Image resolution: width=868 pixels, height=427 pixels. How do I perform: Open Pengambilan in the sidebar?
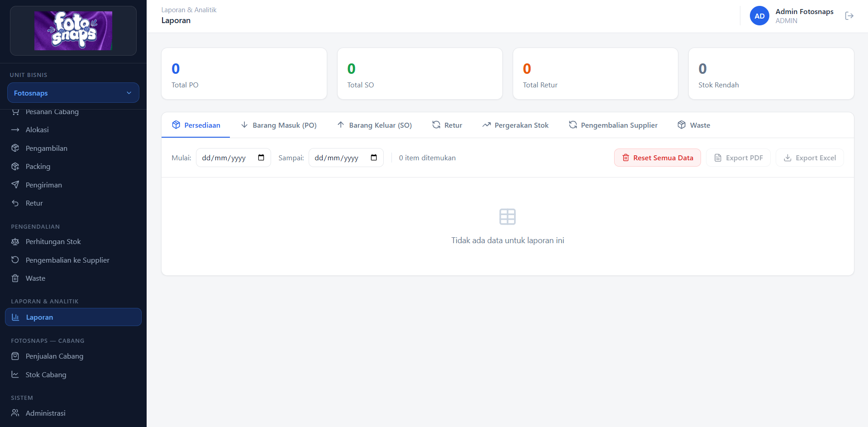pos(73,148)
